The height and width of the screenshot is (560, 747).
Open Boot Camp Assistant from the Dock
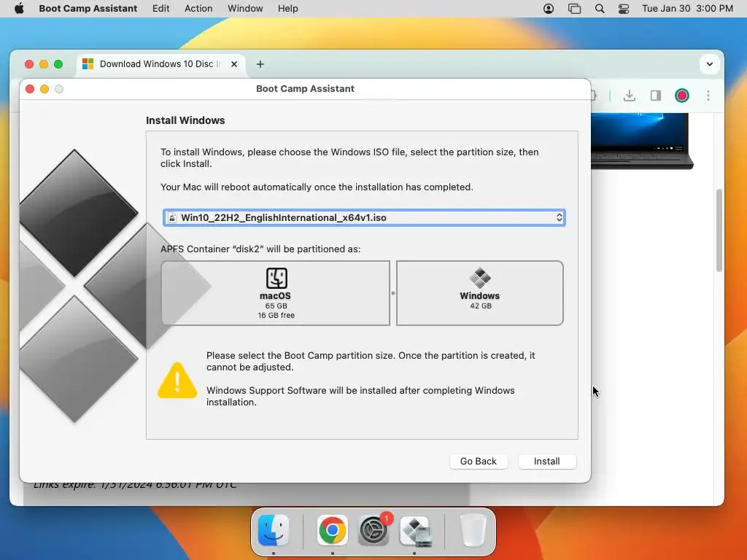click(415, 531)
